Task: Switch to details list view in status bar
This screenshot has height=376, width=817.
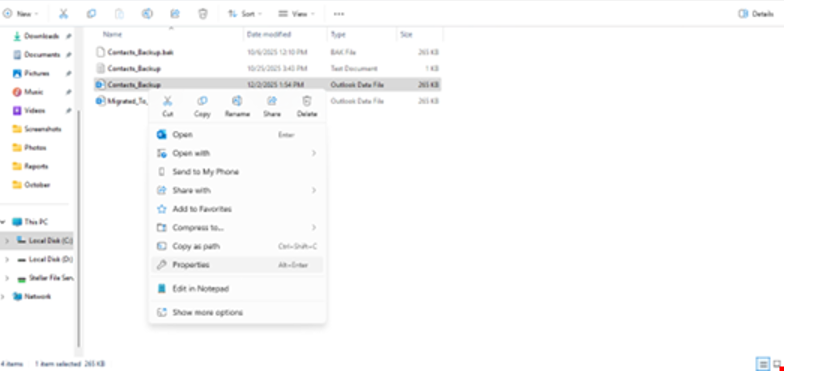Action: click(x=763, y=364)
